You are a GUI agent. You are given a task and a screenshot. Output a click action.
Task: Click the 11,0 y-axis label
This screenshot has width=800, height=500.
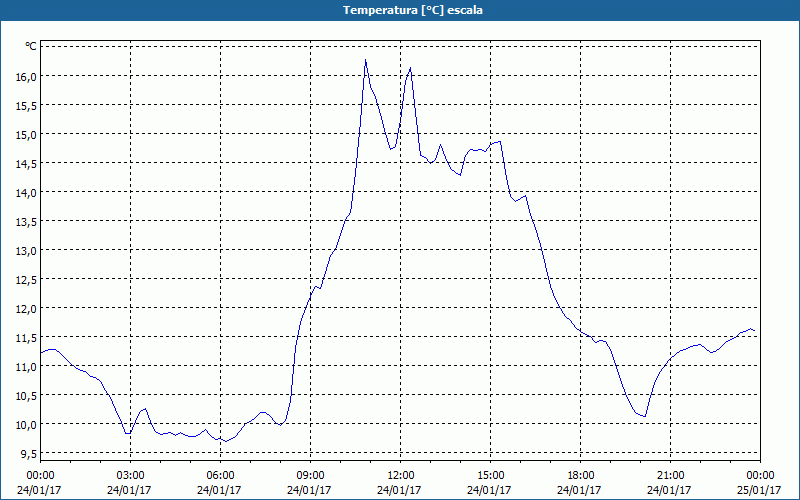coord(28,366)
